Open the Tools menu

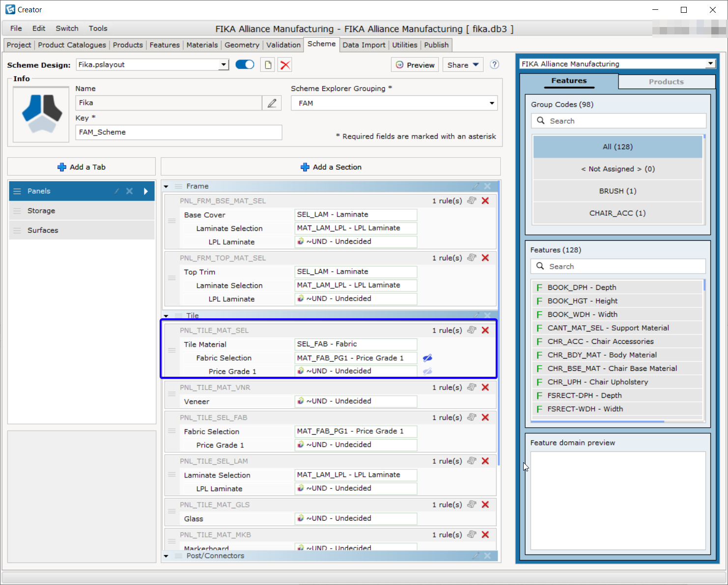coord(98,28)
